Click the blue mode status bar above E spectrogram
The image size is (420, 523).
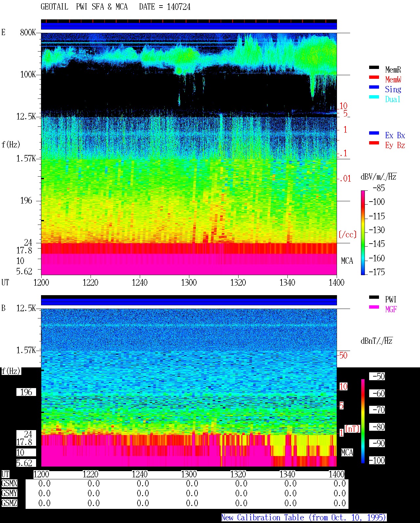point(189,26)
